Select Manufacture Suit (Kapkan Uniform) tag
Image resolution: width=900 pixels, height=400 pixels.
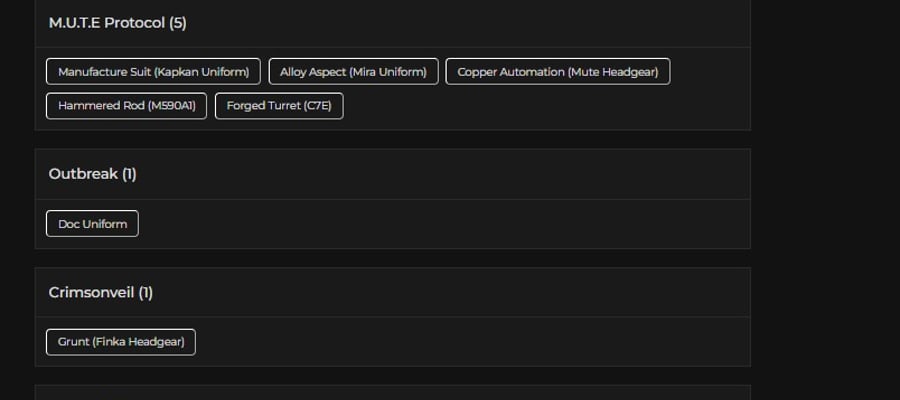click(153, 72)
